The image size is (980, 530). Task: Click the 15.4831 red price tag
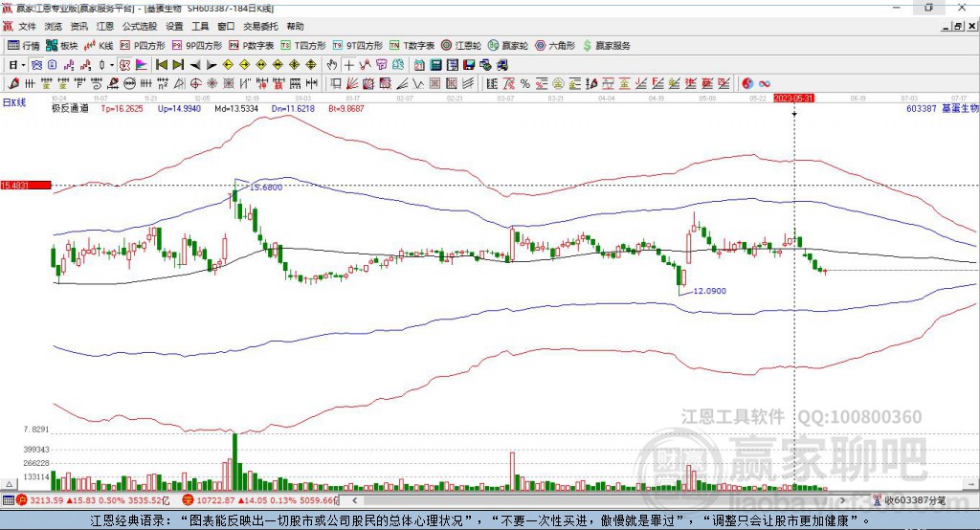(x=26, y=185)
